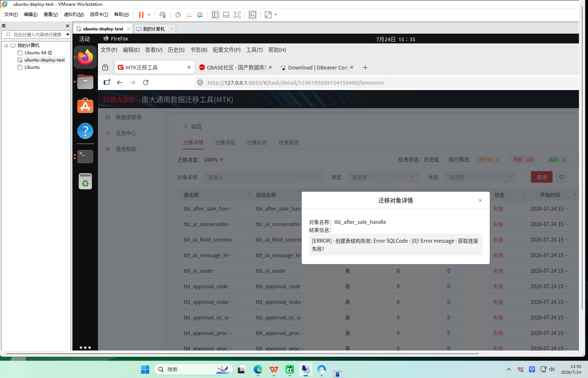Open the VMware snapshot manager

(200, 15)
